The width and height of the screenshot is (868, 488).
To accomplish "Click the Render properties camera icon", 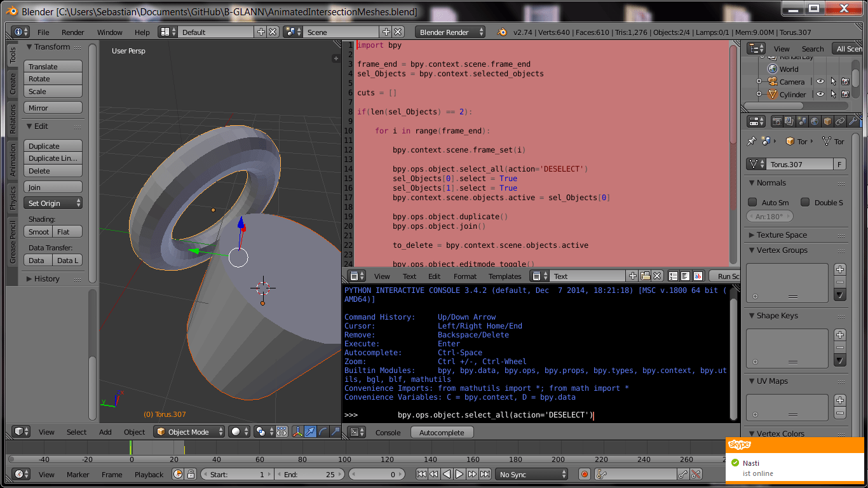I will 777,122.
